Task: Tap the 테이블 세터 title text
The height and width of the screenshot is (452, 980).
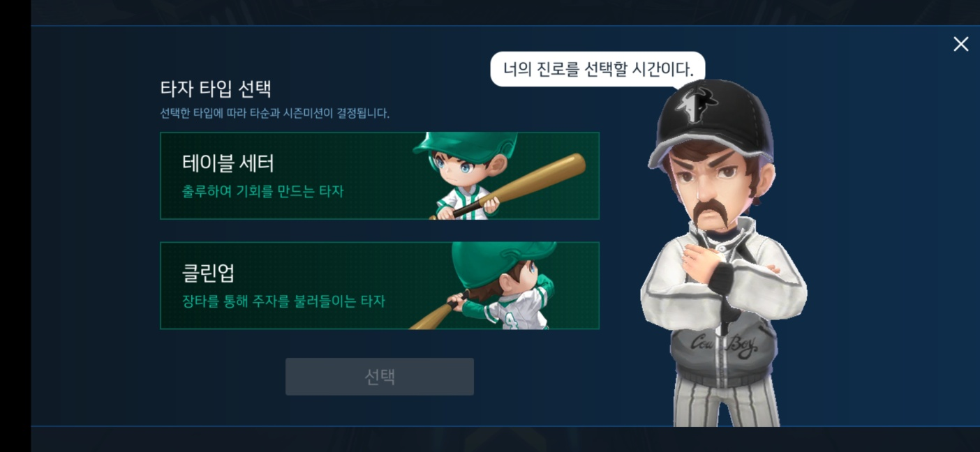Action: pyautogui.click(x=228, y=163)
